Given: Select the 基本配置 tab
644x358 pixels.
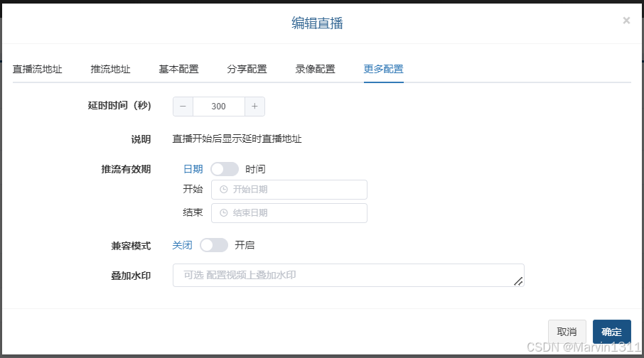Looking at the screenshot, I should click(178, 69).
